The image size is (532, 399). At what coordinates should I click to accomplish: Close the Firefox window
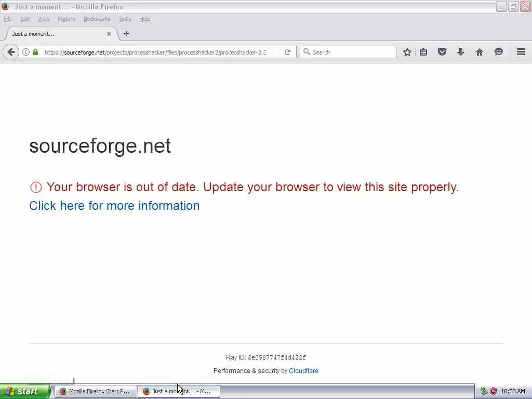pyautogui.click(x=525, y=6)
